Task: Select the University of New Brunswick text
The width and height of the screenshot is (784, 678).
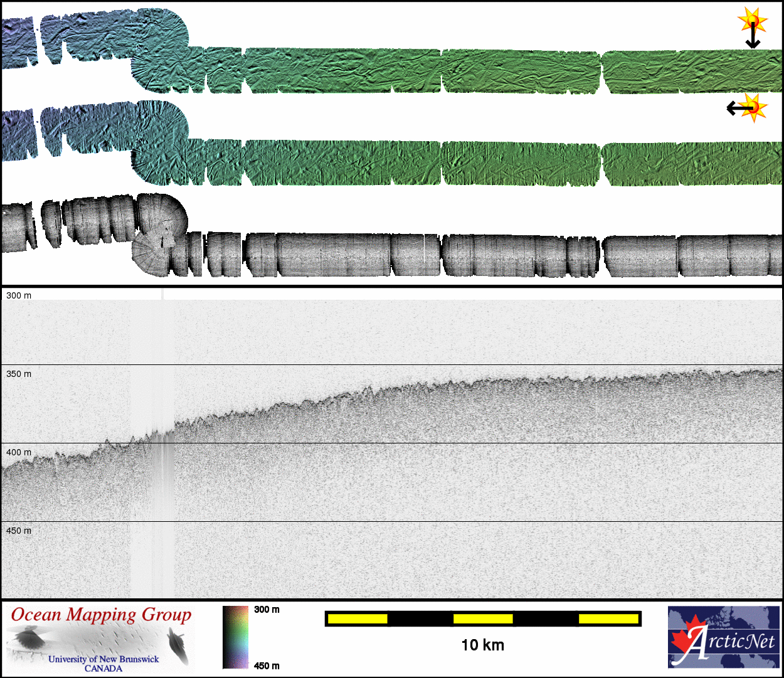Action: coord(103,659)
